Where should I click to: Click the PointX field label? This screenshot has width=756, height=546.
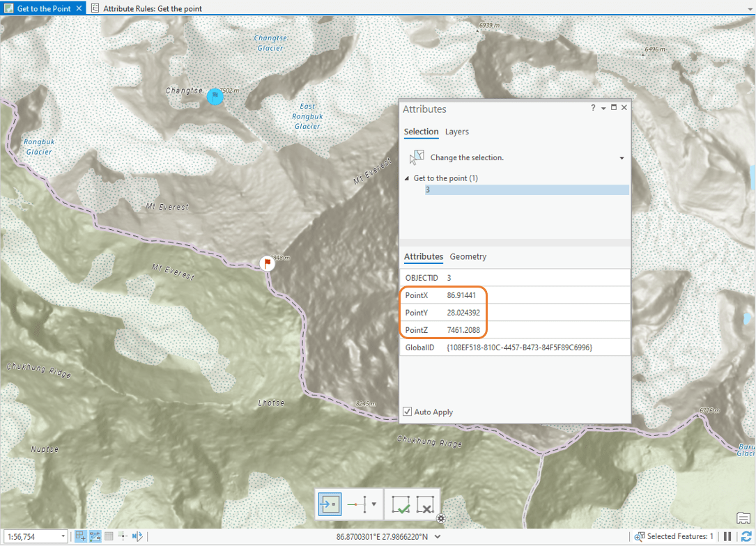417,295
